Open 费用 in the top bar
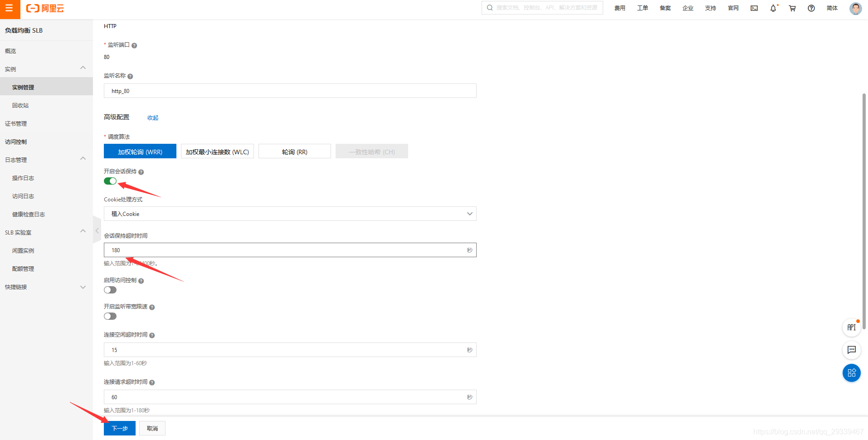 pyautogui.click(x=620, y=8)
